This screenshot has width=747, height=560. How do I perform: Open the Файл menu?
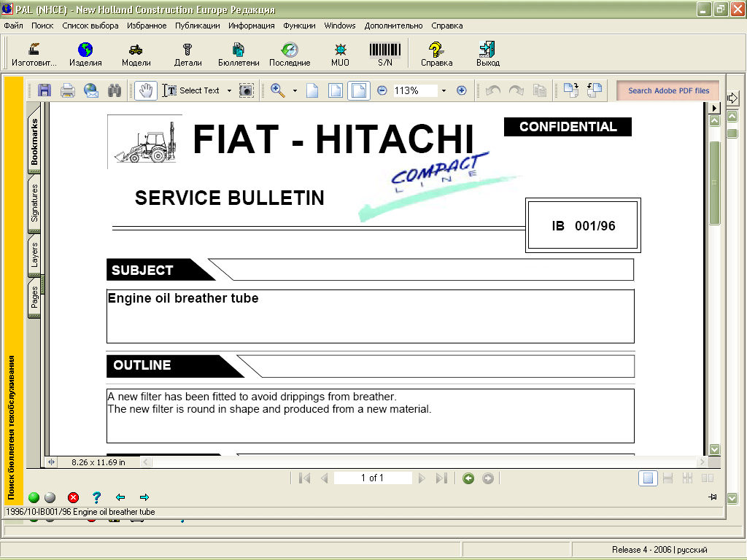[13, 26]
